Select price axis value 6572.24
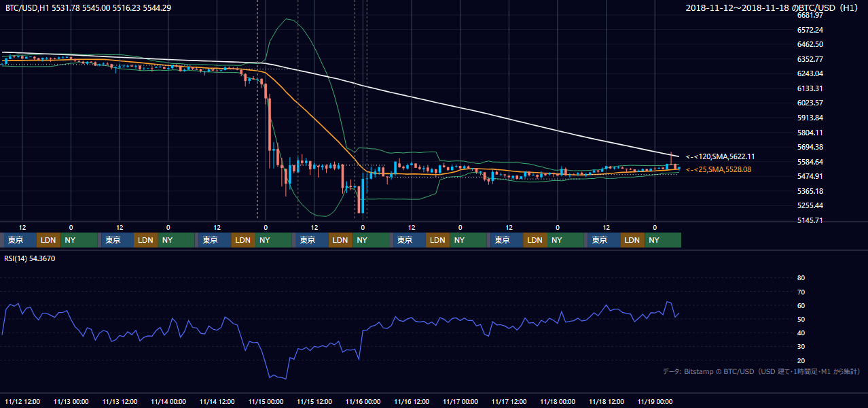This screenshot has width=868, height=408. pyautogui.click(x=810, y=30)
